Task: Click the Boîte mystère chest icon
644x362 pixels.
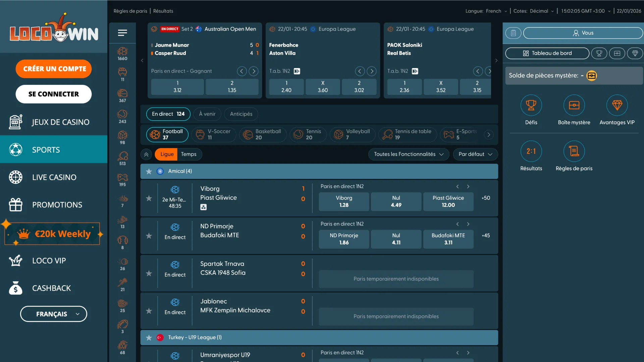Action: click(574, 105)
